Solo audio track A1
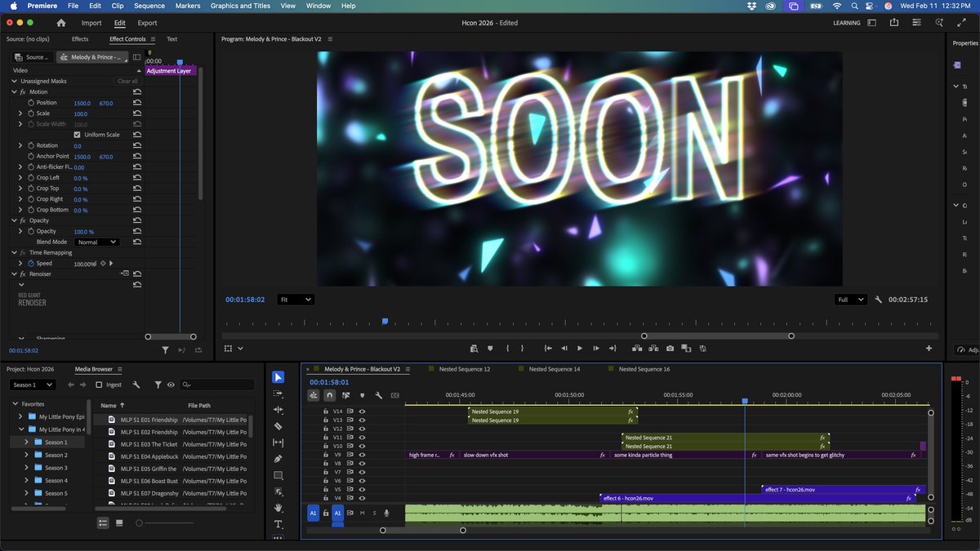Screen dimensions: 980x551 click(x=374, y=513)
